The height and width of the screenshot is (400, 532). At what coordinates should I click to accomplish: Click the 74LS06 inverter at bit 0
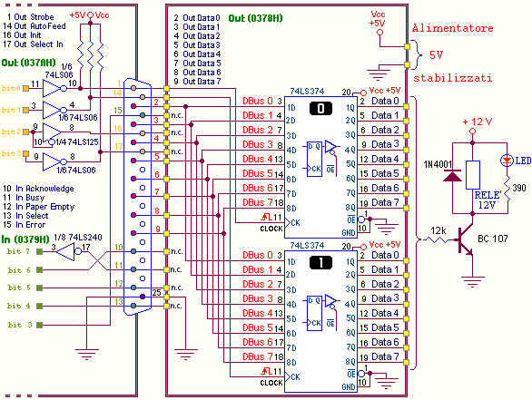pos(54,89)
